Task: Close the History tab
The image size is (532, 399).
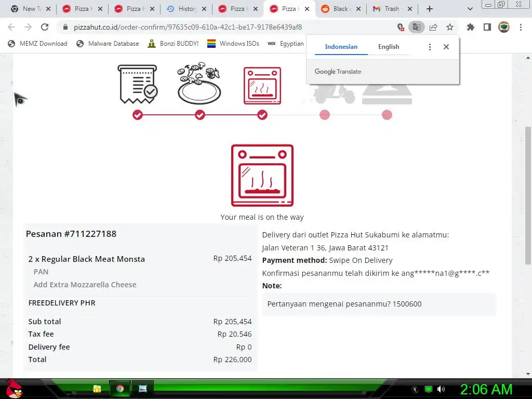Action: tap(204, 9)
